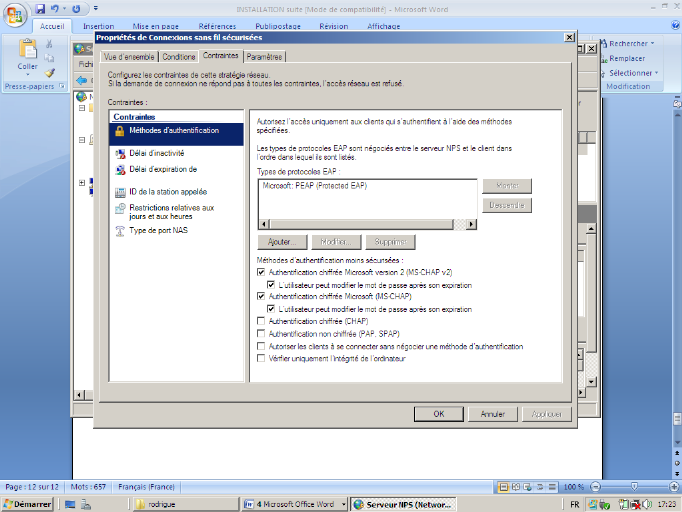Save the document from Quick Access toolbar
This screenshot has width=682, height=512.
[x=40, y=8]
